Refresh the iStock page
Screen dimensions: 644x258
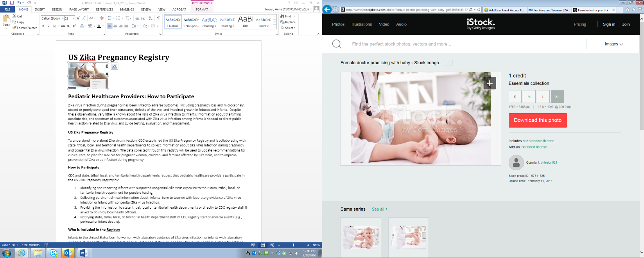(x=479, y=10)
